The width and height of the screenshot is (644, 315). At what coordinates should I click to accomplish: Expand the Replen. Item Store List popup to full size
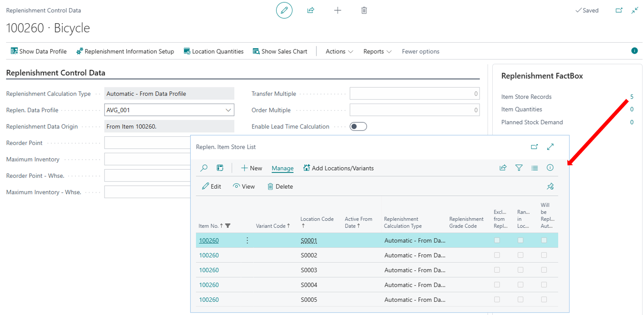[x=550, y=147]
